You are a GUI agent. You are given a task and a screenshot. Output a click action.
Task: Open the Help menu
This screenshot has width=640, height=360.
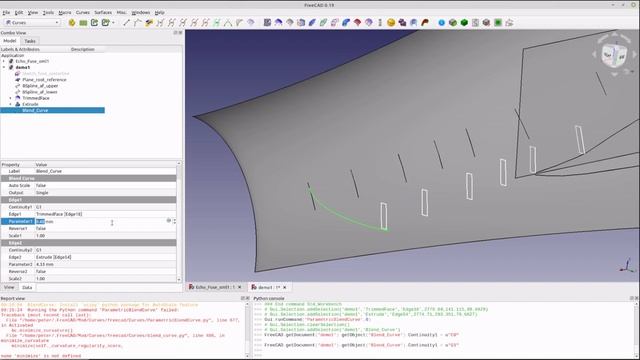(x=160, y=13)
